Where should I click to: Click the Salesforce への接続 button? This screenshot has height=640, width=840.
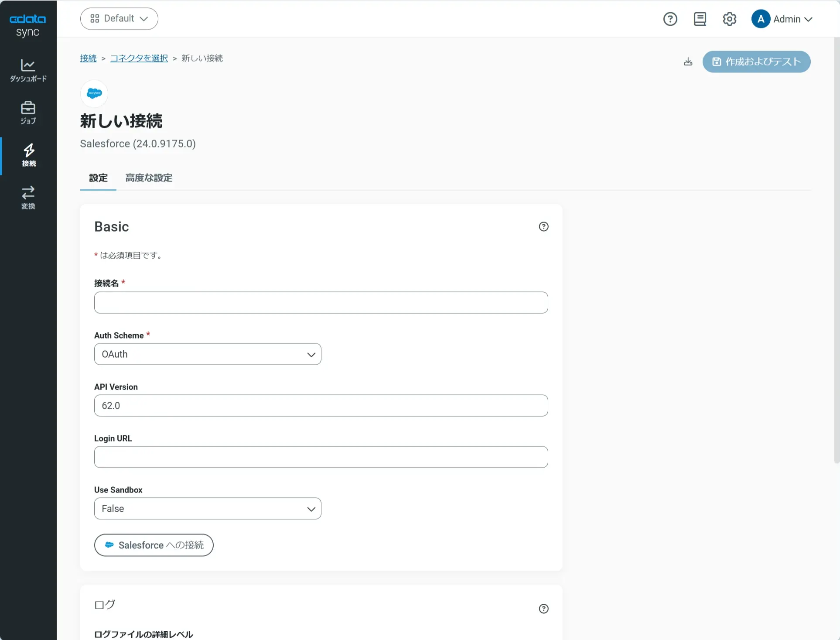point(154,545)
